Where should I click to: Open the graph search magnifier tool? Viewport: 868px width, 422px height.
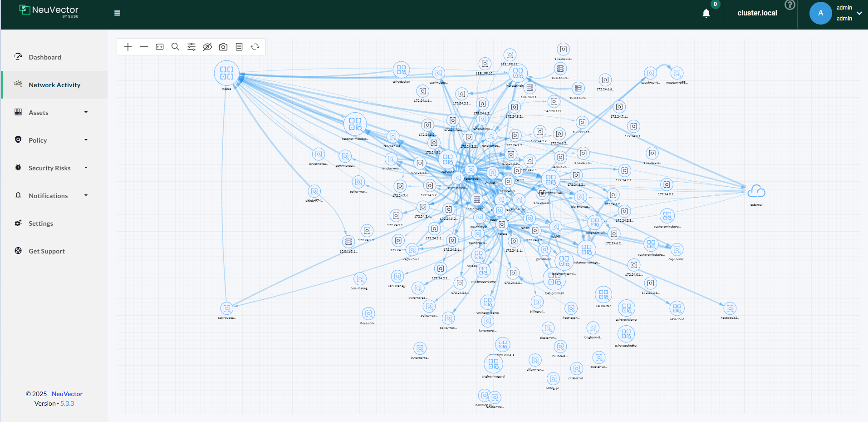pos(176,47)
